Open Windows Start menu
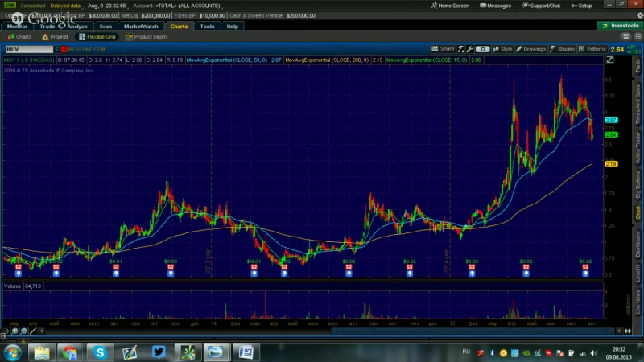The image size is (644, 362). (12, 352)
